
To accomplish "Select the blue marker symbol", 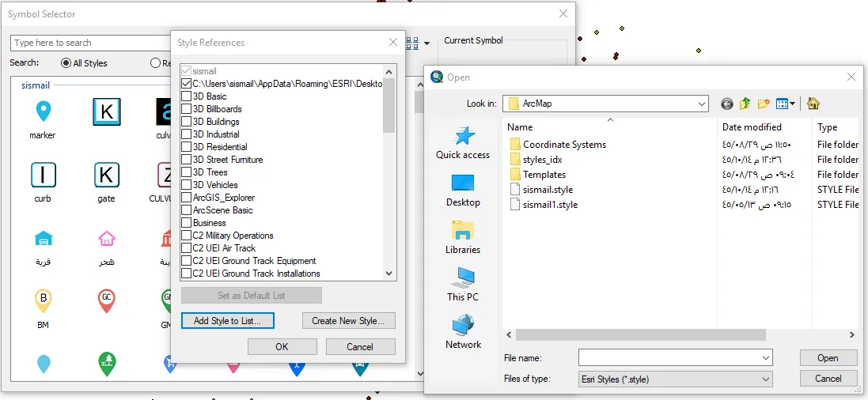I will pyautogui.click(x=43, y=112).
